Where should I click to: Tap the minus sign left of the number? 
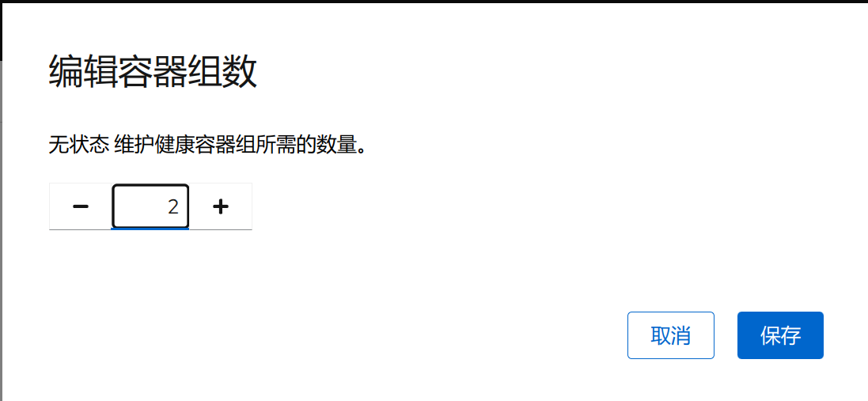(81, 206)
